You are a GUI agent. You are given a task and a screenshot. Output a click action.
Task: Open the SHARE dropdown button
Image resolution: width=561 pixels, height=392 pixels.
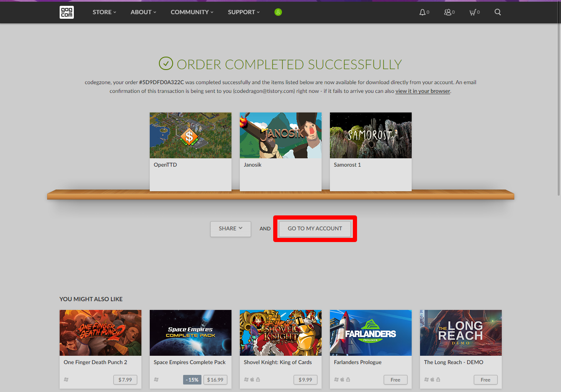point(231,229)
